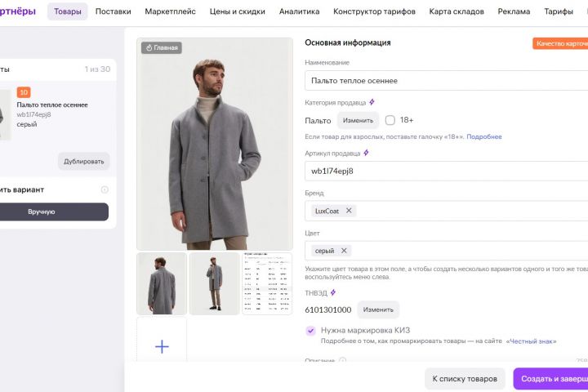Click Изменить next to ТНВЭД code
588x392 pixels.
point(378,310)
